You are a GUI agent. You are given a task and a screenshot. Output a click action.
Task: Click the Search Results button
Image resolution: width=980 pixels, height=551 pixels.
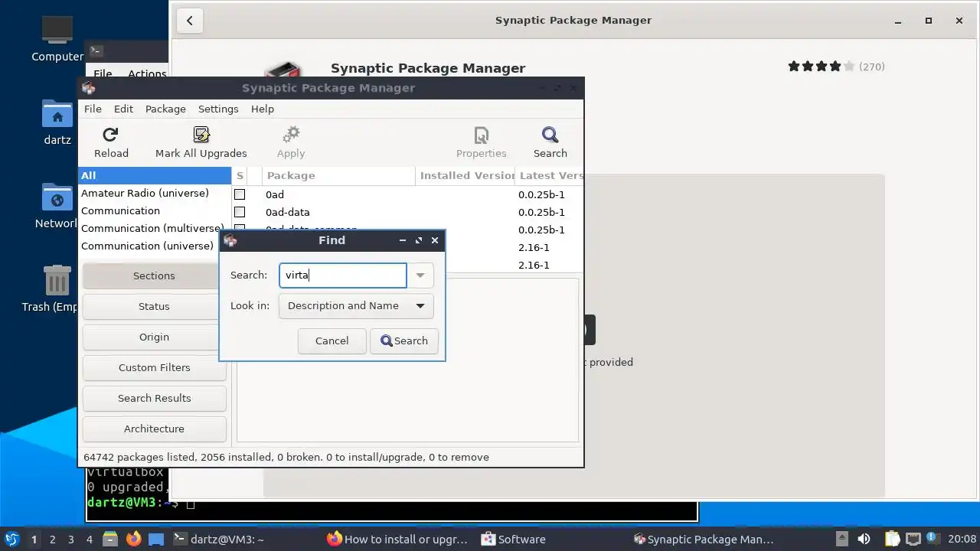[x=154, y=398]
